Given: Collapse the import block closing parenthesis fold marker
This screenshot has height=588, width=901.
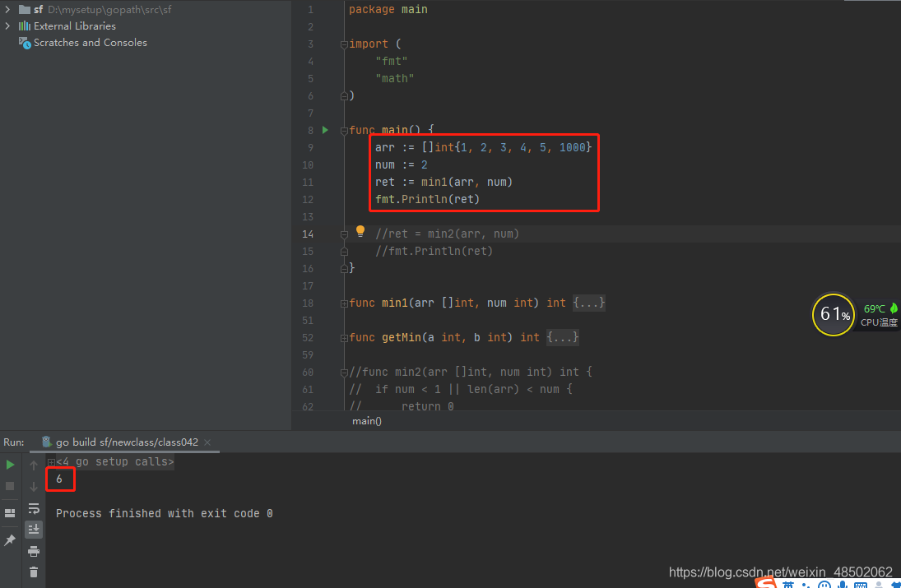Looking at the screenshot, I should point(344,96).
